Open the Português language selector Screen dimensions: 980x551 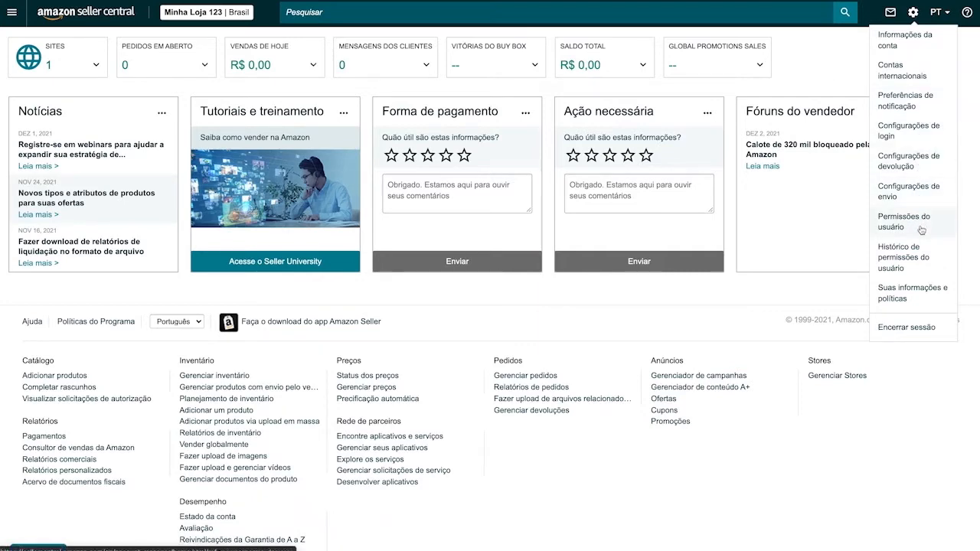click(x=177, y=321)
